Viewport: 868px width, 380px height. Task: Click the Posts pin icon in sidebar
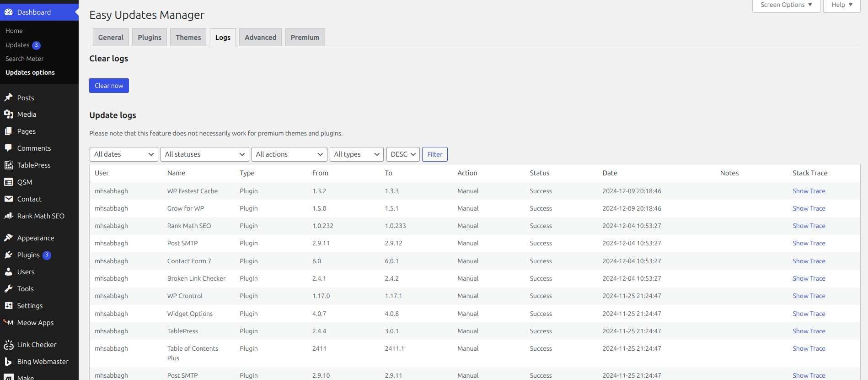pyautogui.click(x=8, y=98)
